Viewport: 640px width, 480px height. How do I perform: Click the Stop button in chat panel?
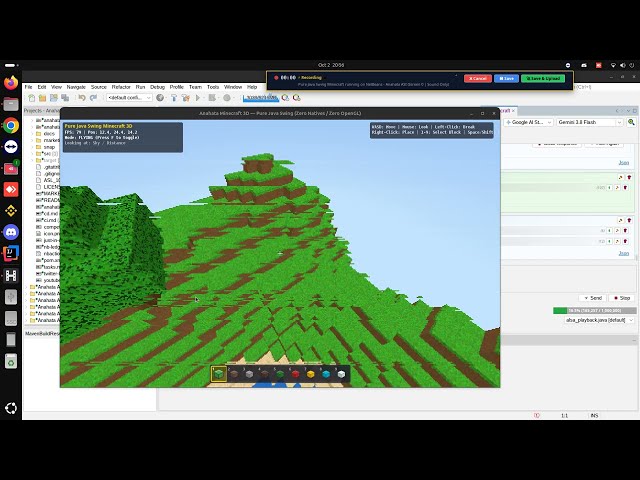622,298
